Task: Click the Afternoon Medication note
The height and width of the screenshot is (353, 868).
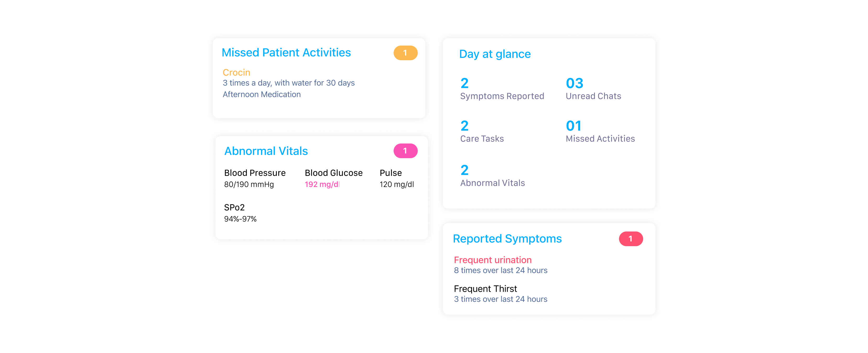Action: pyautogui.click(x=262, y=94)
